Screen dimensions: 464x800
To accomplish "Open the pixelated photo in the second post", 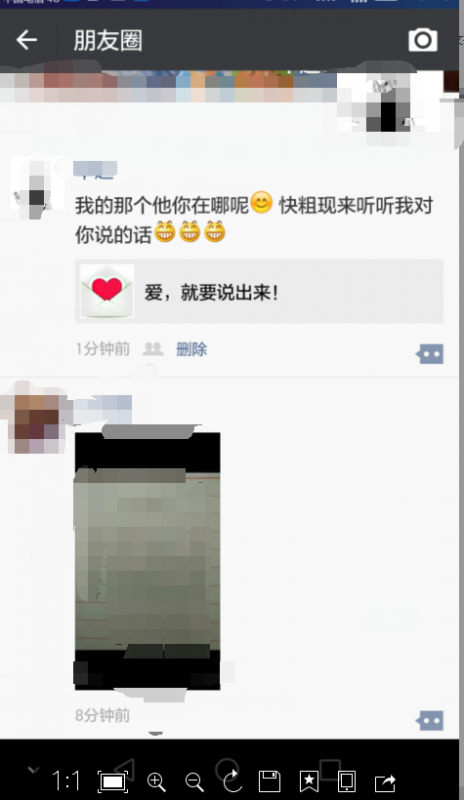I will [x=148, y=561].
